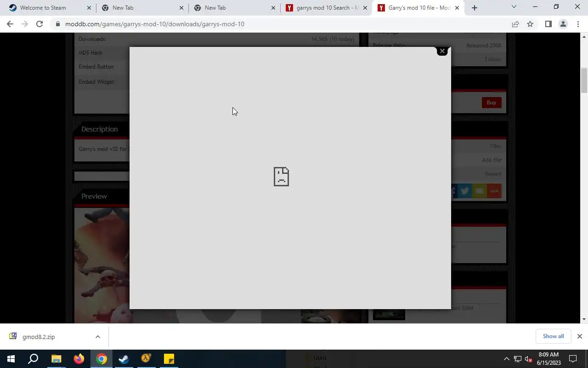Image resolution: width=588 pixels, height=368 pixels.
Task: Reload the current page
Action: click(40, 24)
